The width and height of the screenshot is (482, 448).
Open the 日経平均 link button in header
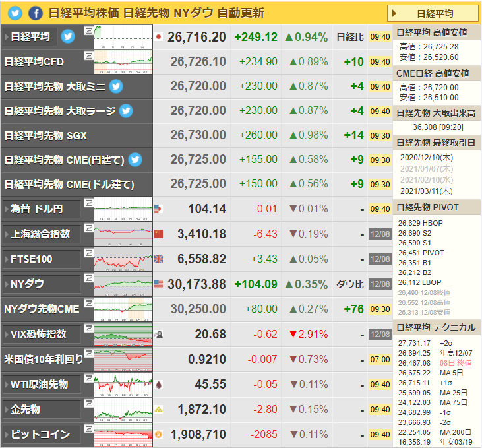[x=433, y=14]
